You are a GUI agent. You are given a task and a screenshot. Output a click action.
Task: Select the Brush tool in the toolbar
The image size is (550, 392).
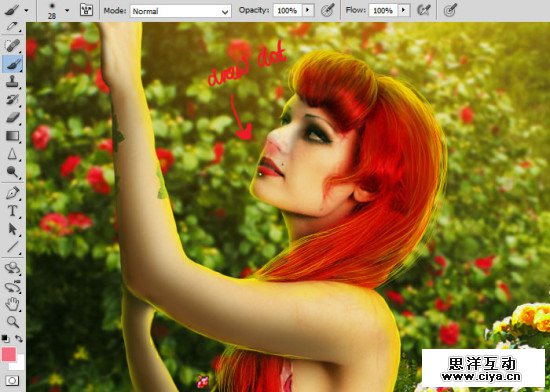(x=12, y=64)
